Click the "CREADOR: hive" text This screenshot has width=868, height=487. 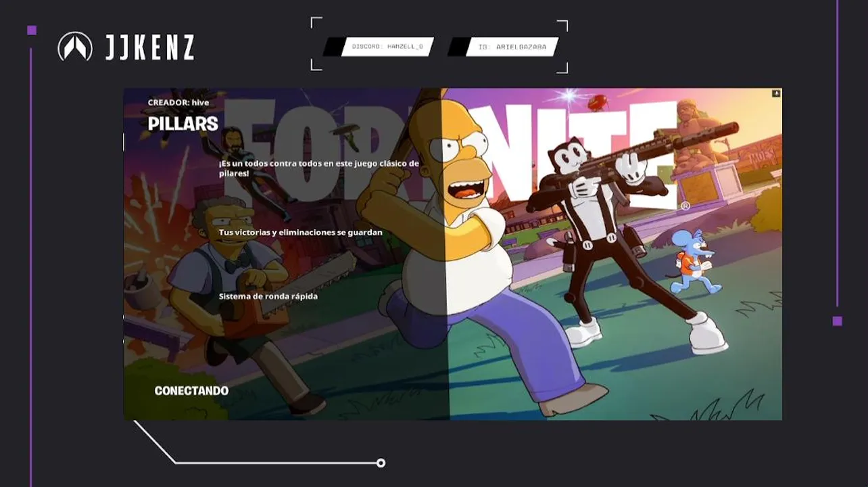click(x=178, y=103)
